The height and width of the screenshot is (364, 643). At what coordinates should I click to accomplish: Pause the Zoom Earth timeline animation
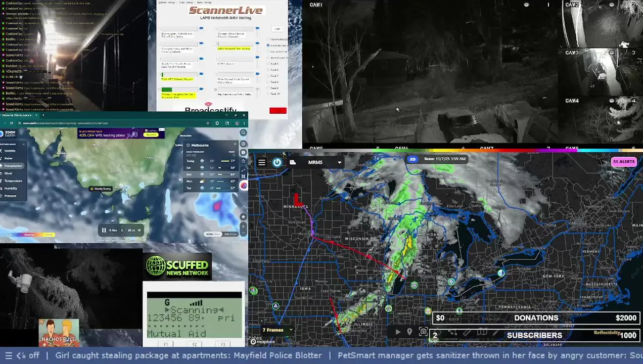pyautogui.click(x=104, y=230)
